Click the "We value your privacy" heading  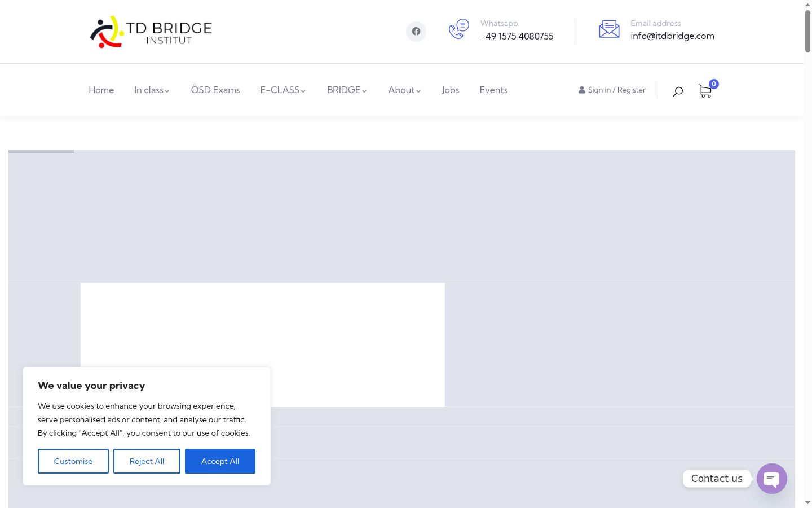point(91,386)
